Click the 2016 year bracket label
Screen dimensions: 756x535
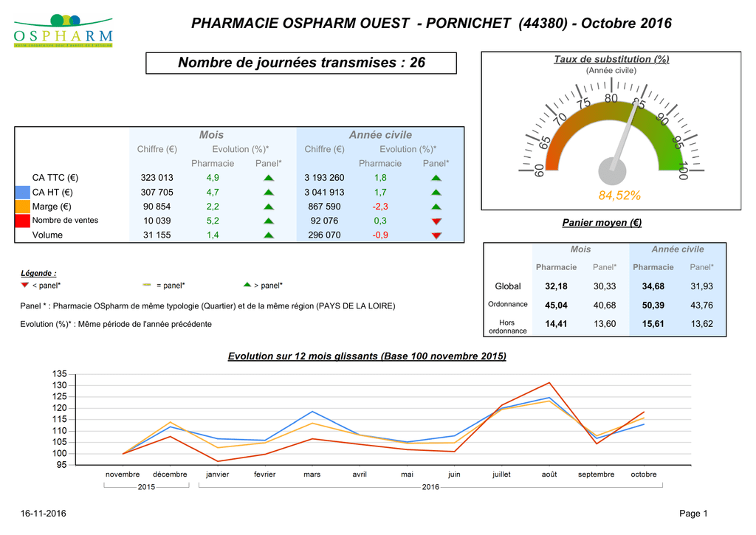coord(430,487)
